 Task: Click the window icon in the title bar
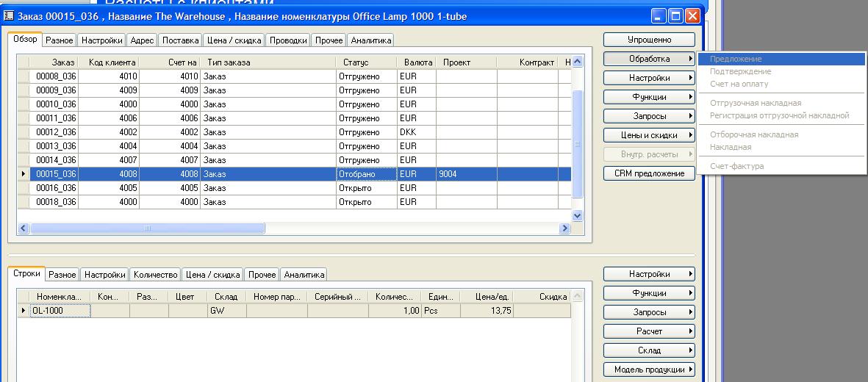[x=10, y=15]
